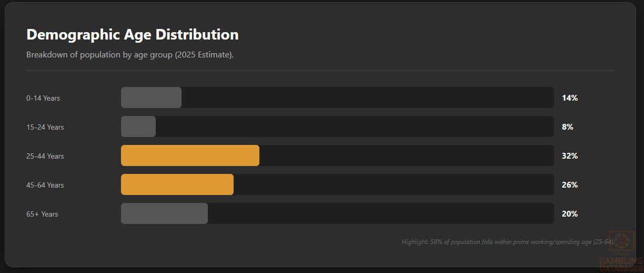The height and width of the screenshot is (273, 644).
Task: Select the orange bar for 45-64 Years
Action: point(177,184)
